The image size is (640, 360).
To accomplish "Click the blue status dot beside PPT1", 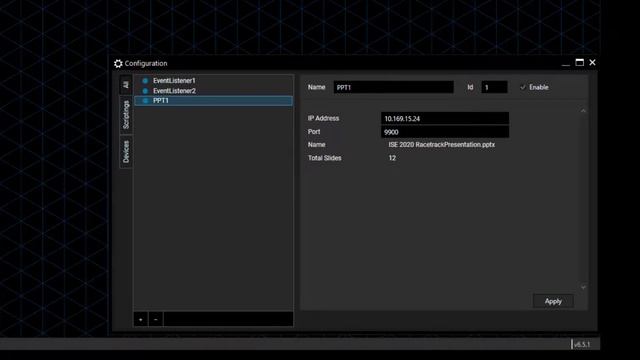I will 145,100.
